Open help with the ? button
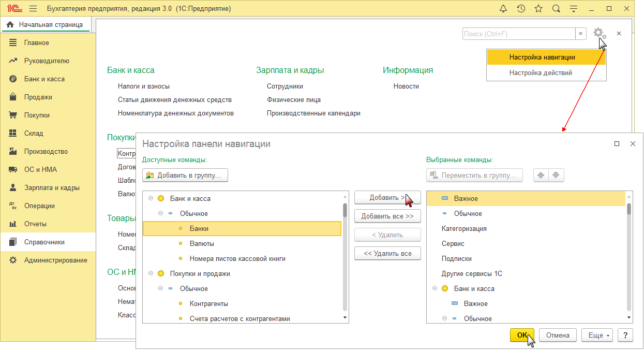The height and width of the screenshot is (350, 644). pyautogui.click(x=625, y=335)
